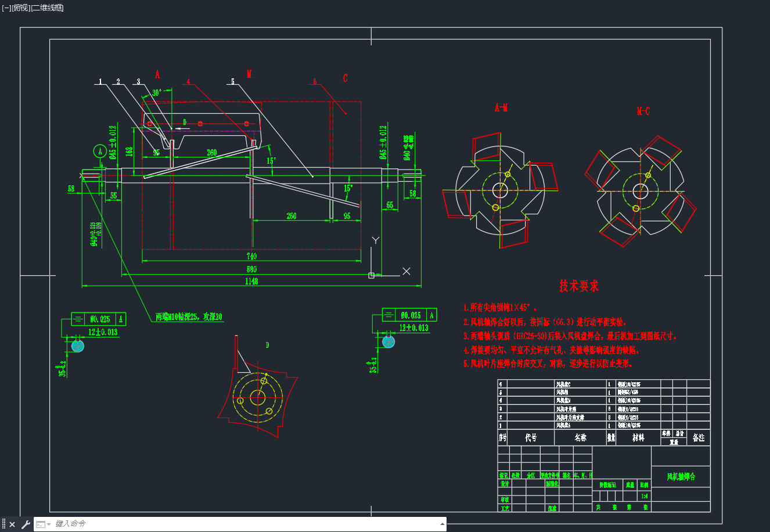Select parts list entry "风机叶片座支撑"

coord(570,418)
